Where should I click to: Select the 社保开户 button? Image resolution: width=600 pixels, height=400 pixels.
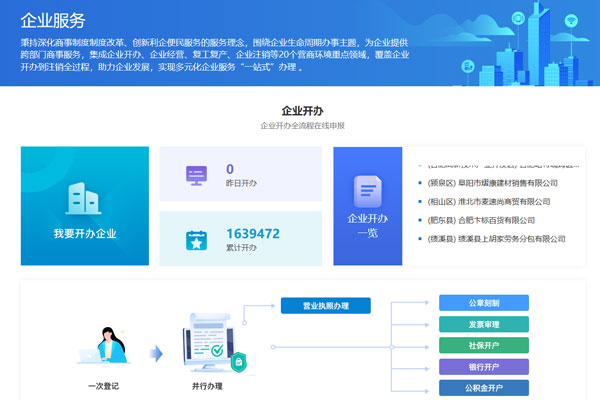[483, 345]
